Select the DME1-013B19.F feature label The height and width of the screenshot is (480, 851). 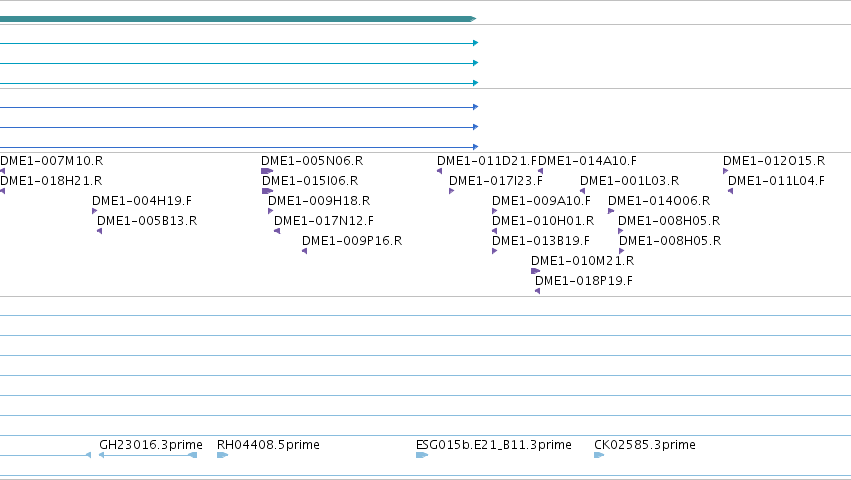[x=541, y=241]
